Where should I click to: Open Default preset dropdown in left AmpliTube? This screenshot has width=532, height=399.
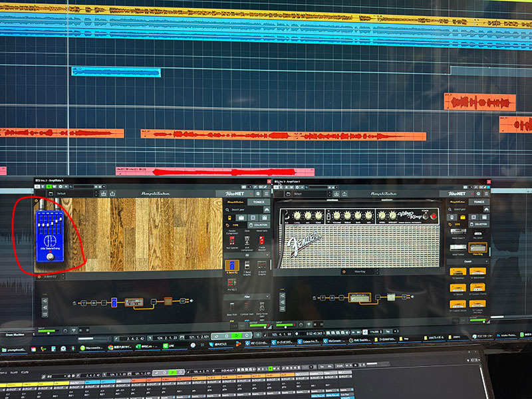(76, 194)
